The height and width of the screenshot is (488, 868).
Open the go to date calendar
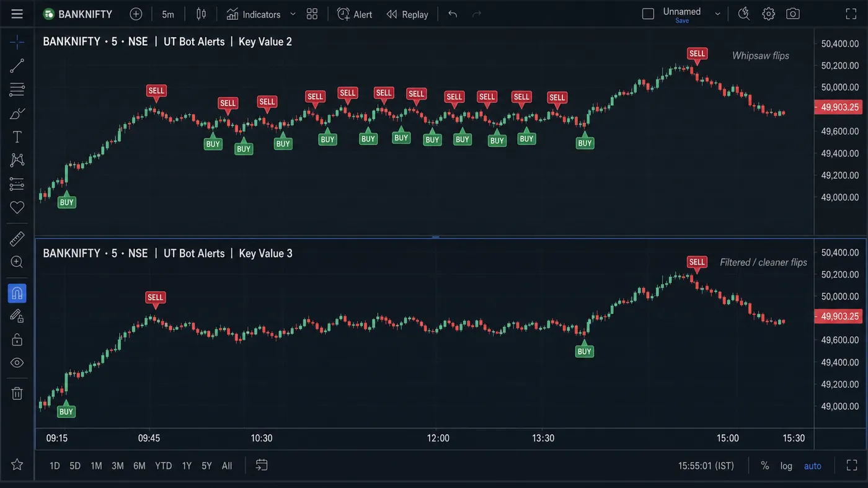(262, 465)
